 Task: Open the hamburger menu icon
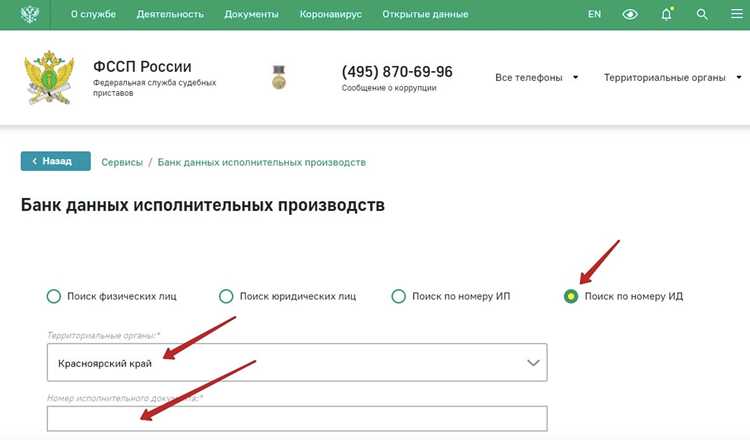tap(737, 14)
